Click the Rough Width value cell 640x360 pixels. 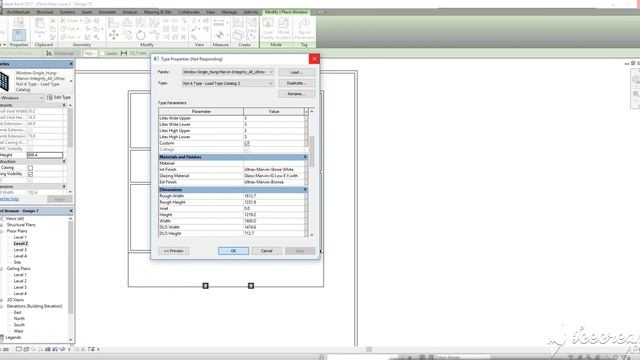[274, 196]
